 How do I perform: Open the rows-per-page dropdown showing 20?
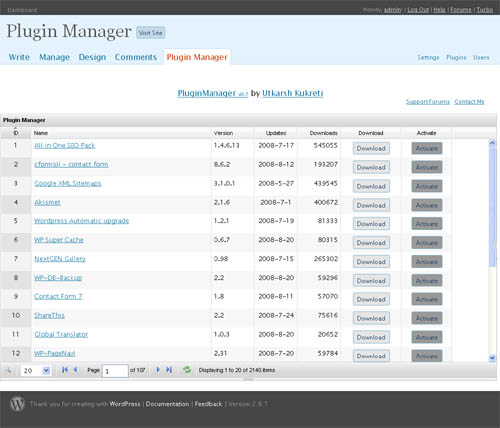(x=36, y=371)
